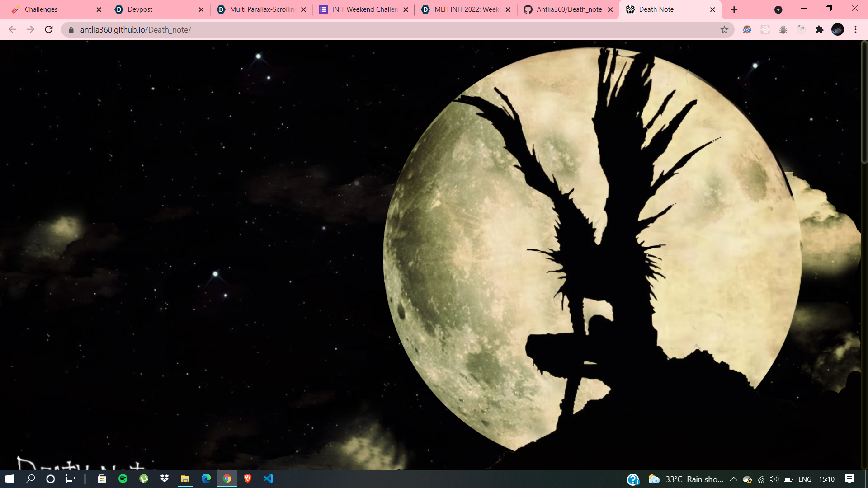Open a new browser tab

pyautogui.click(x=734, y=9)
